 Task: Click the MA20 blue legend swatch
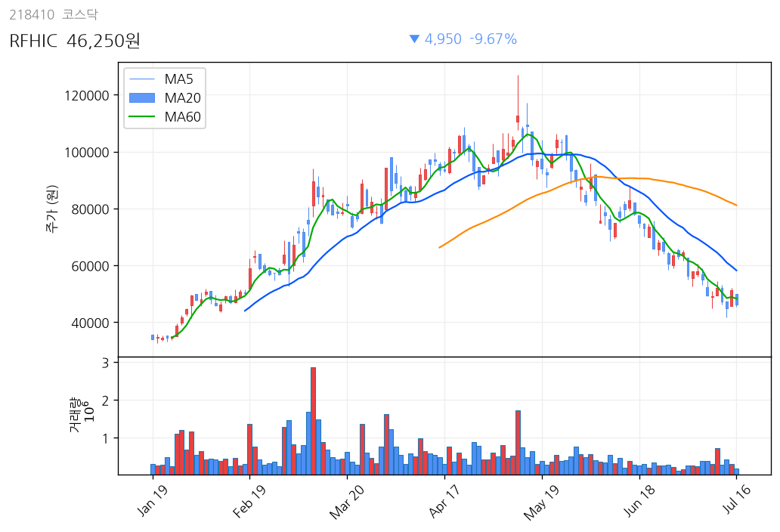tap(142, 98)
